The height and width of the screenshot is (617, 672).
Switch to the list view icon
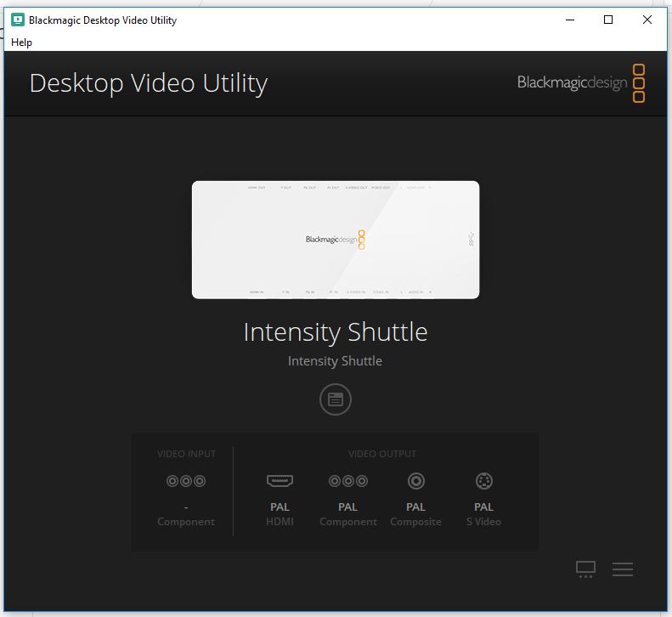(x=623, y=569)
